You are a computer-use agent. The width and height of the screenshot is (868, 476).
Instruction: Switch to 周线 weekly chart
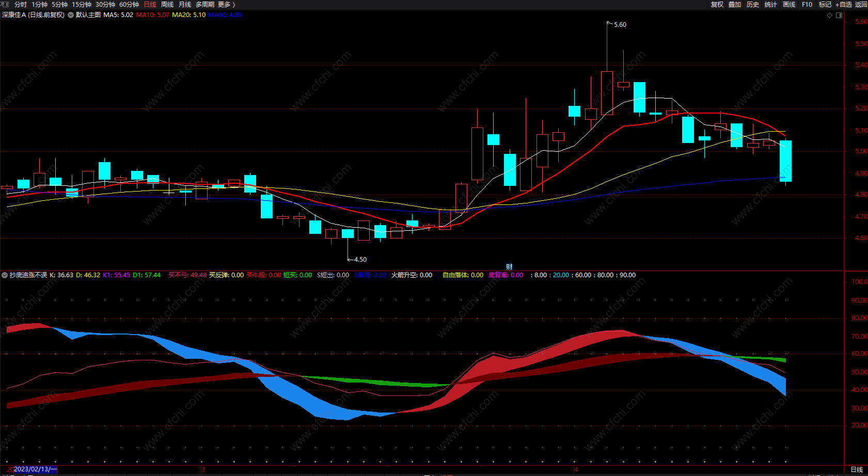pos(167,5)
